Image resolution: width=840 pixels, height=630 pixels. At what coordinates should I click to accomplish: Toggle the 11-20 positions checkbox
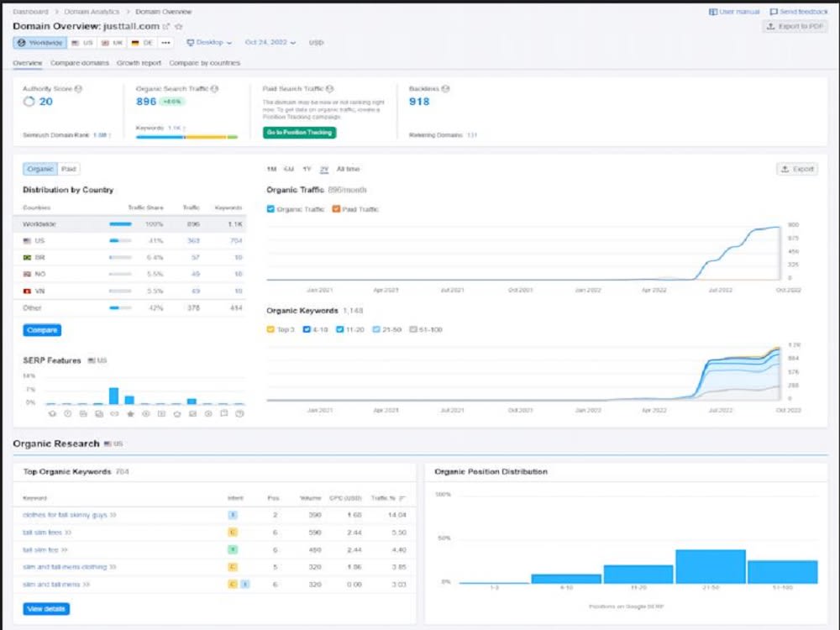click(339, 329)
